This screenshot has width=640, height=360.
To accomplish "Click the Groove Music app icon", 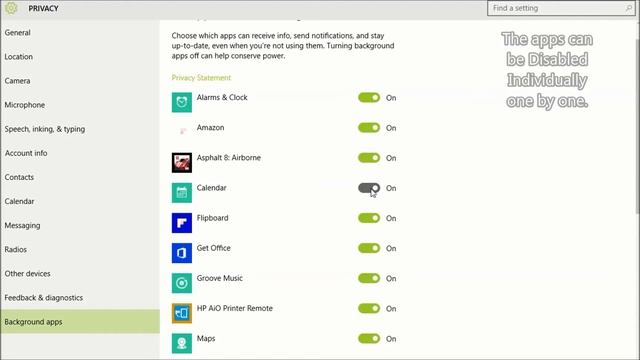I will click(182, 283).
